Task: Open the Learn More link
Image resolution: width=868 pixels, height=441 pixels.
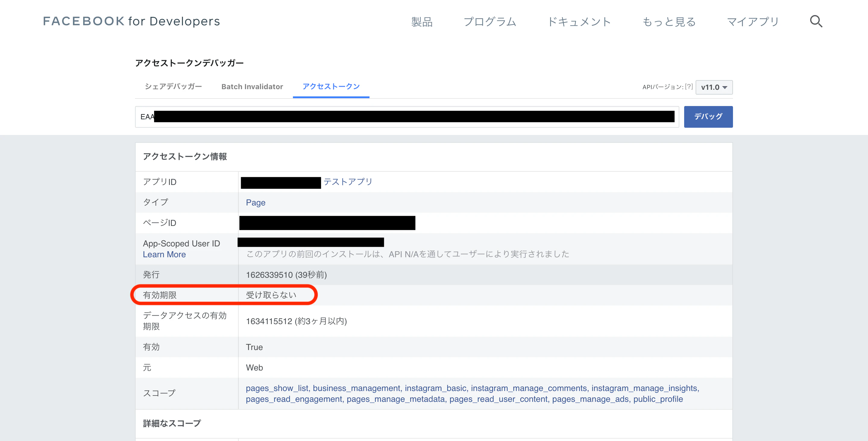Action: [x=164, y=254]
